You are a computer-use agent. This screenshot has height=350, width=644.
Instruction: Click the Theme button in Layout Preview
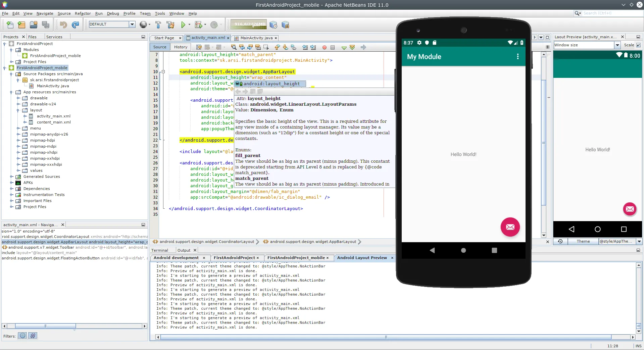click(583, 241)
